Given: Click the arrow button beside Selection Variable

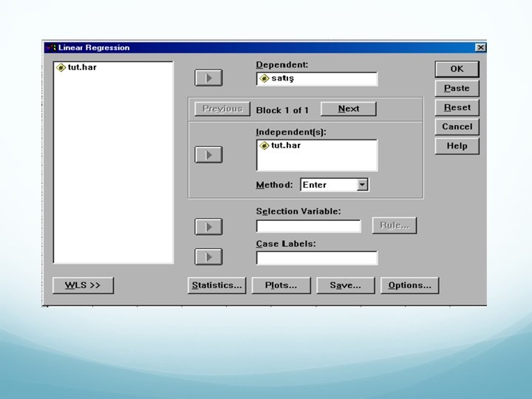Looking at the screenshot, I should click(x=208, y=227).
